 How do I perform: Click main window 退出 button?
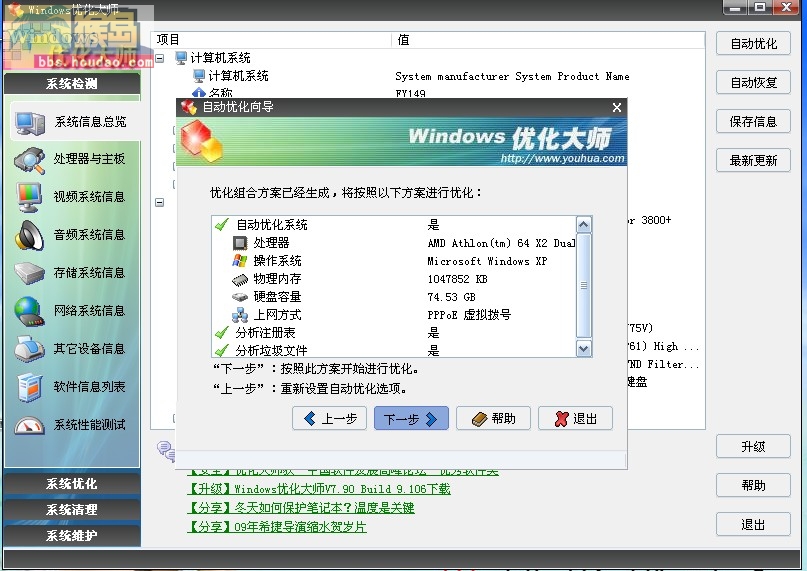click(x=753, y=524)
